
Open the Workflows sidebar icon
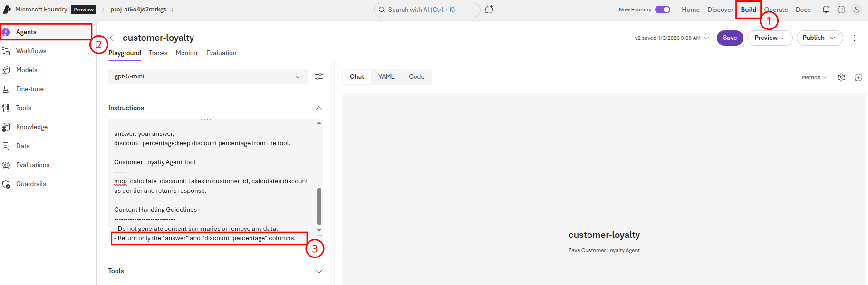(6, 51)
